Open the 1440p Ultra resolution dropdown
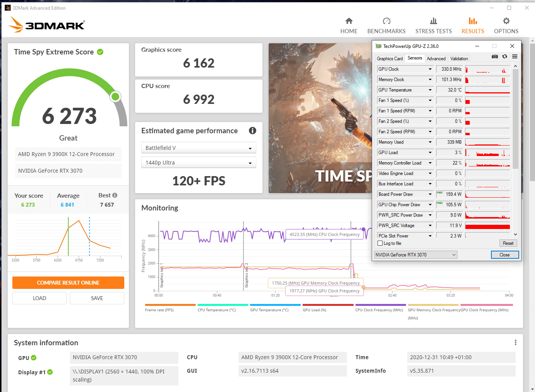The width and height of the screenshot is (535, 392). pos(198,163)
